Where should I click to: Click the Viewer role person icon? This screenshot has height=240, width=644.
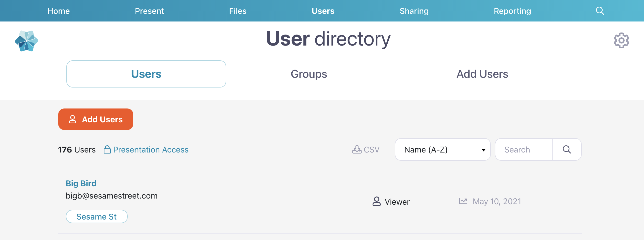pos(376,201)
